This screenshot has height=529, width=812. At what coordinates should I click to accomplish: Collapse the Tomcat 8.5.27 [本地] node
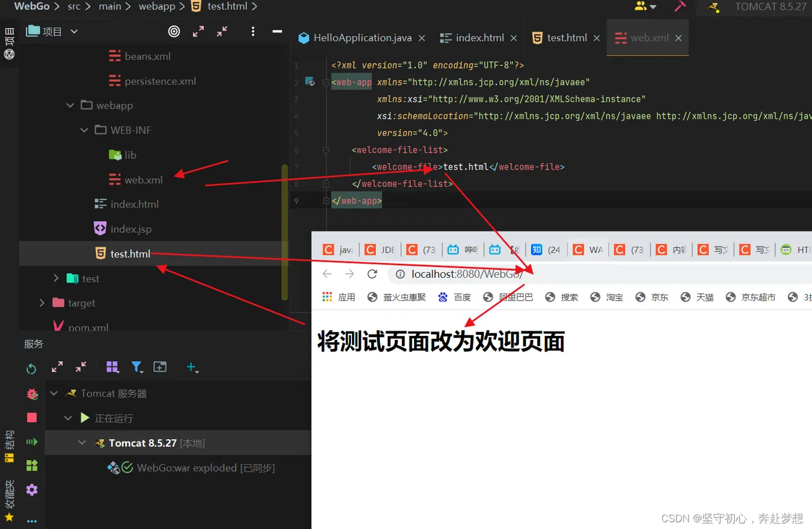coord(82,443)
